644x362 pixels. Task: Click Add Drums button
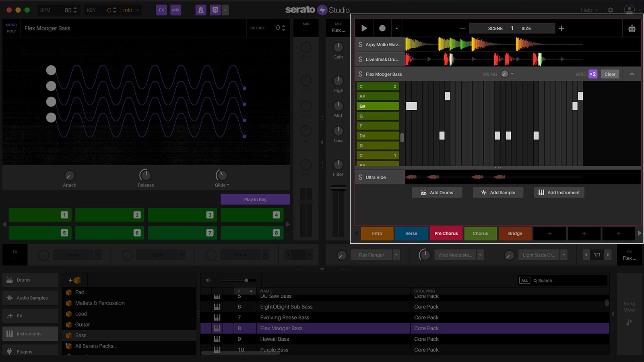point(437,193)
